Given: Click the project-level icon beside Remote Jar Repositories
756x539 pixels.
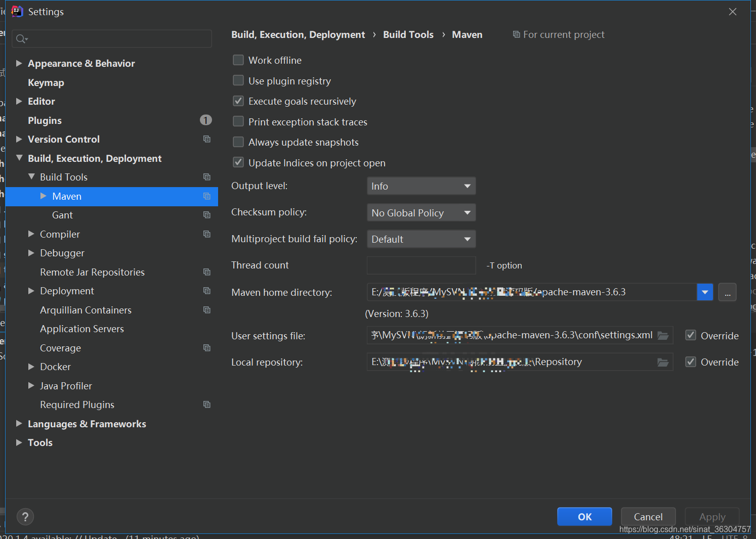Looking at the screenshot, I should [207, 272].
